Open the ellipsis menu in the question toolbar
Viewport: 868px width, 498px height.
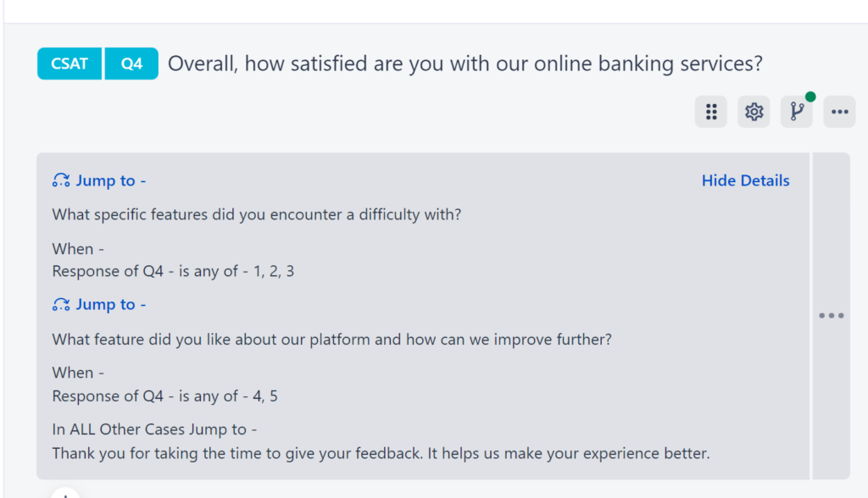pyautogui.click(x=839, y=111)
